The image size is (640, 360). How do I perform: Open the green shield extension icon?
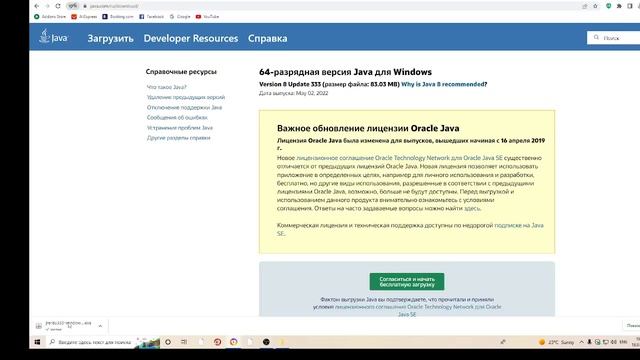[609, 6]
